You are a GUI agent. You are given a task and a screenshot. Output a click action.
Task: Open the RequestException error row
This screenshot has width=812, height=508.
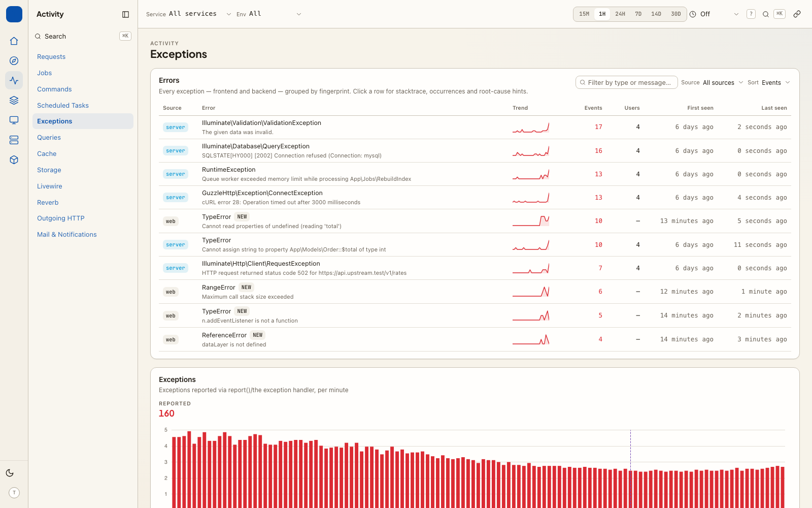click(x=475, y=268)
